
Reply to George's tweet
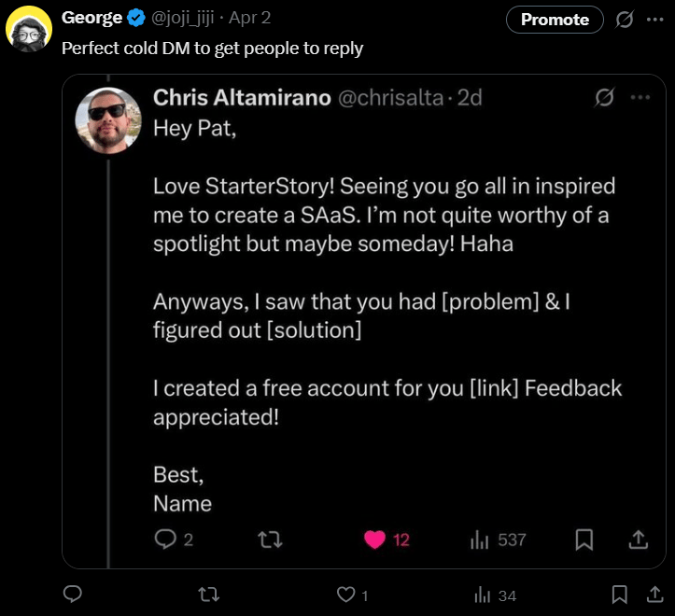click(73, 595)
